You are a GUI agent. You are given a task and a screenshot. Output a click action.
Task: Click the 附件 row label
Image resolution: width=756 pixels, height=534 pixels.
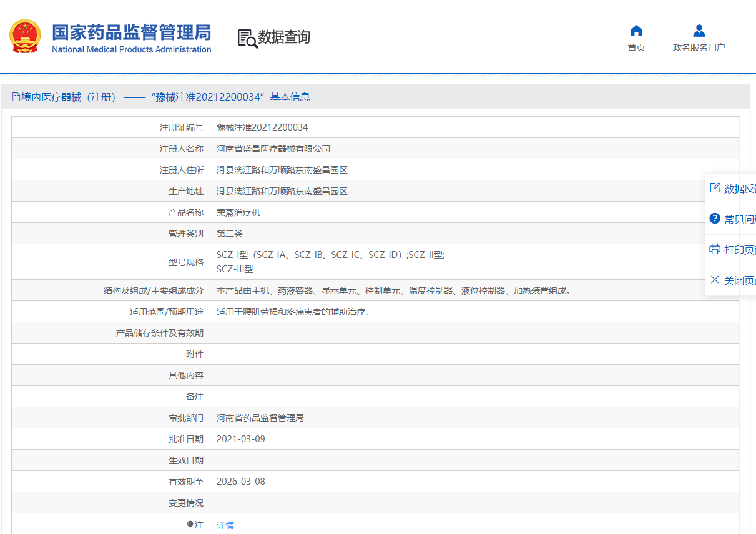click(x=195, y=354)
